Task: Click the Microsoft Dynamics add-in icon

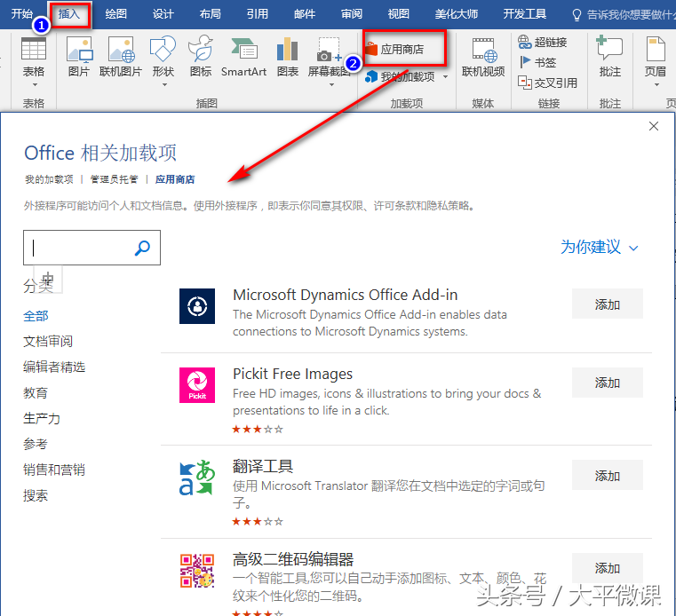Action: pos(197,306)
